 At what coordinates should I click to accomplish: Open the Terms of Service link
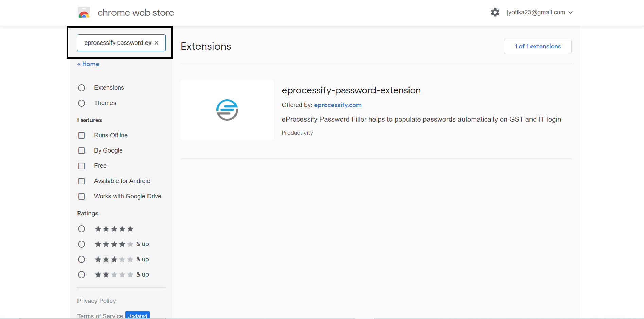pos(100,316)
